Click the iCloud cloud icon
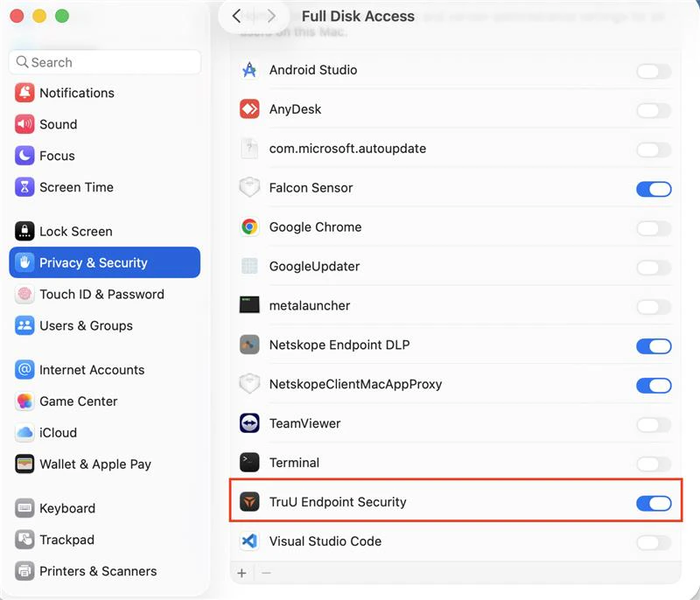 click(x=24, y=432)
